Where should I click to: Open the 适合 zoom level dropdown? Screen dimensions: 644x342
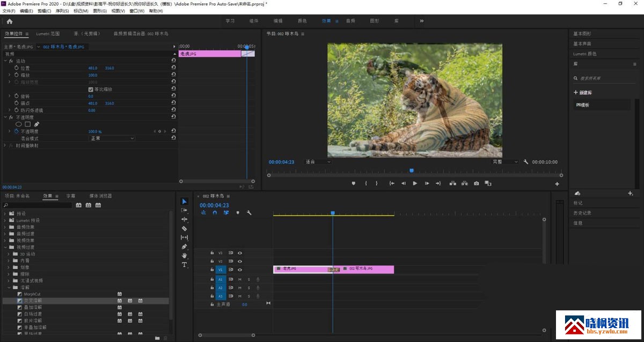[318, 162]
